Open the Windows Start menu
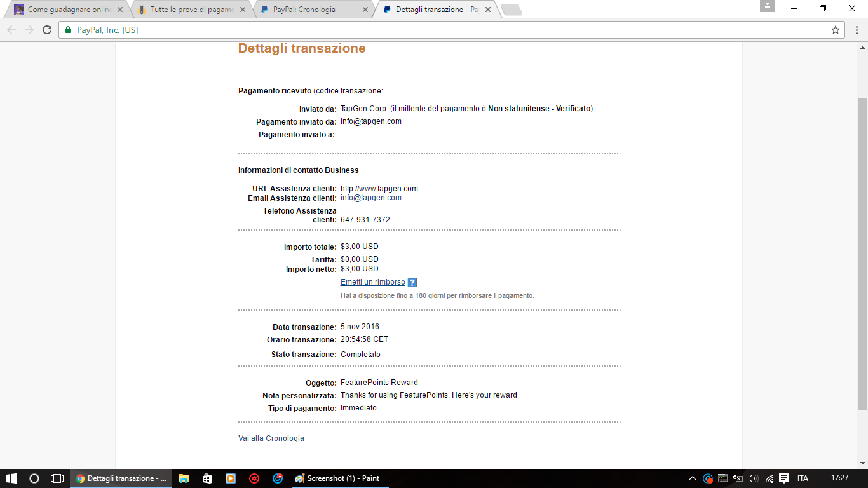868x488 pixels. click(11, 478)
